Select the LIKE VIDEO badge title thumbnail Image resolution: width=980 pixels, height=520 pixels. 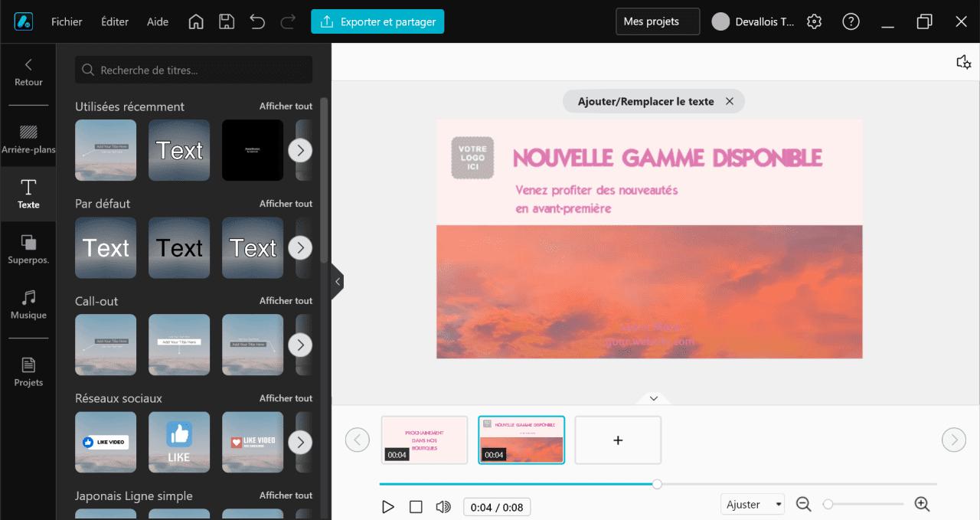coord(106,442)
